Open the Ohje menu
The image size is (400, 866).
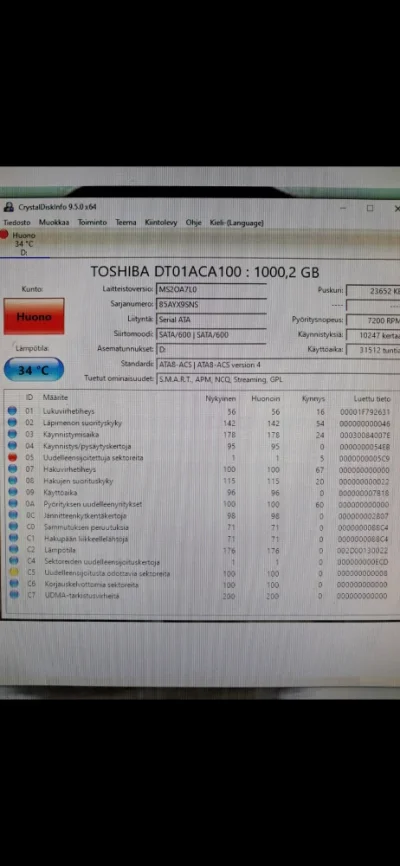point(193,223)
